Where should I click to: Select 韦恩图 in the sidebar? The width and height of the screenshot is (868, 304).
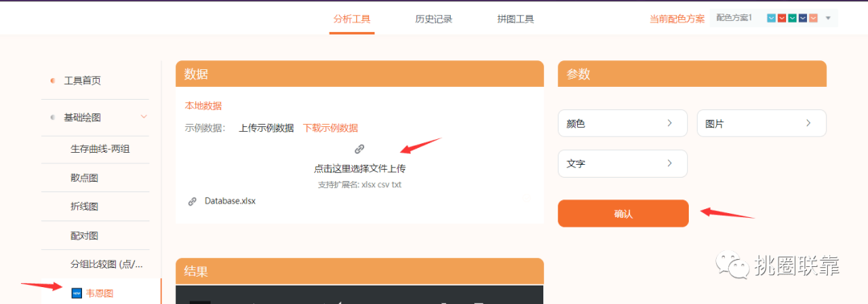click(100, 293)
